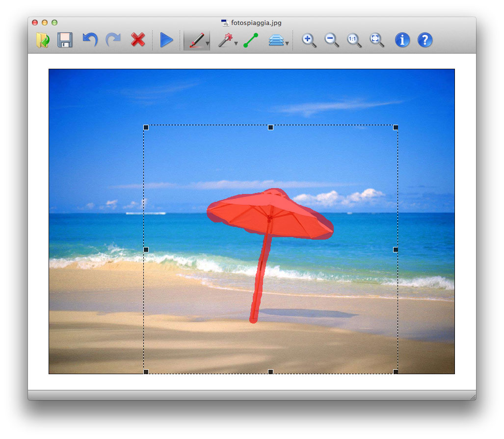Viewport: 504px width, 439px height.
Task: Close the window with the red button
Action: coord(35,23)
